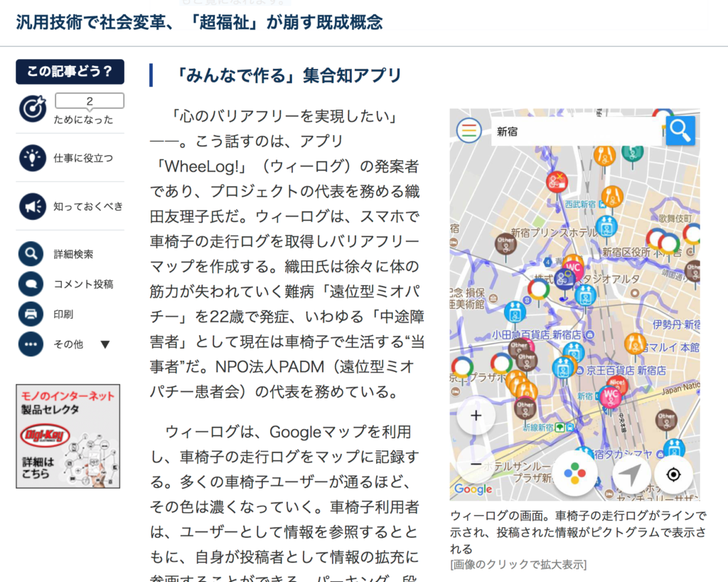Click the locate-me crosshair button on map
Screen dimensions: 728x582
[673, 475]
